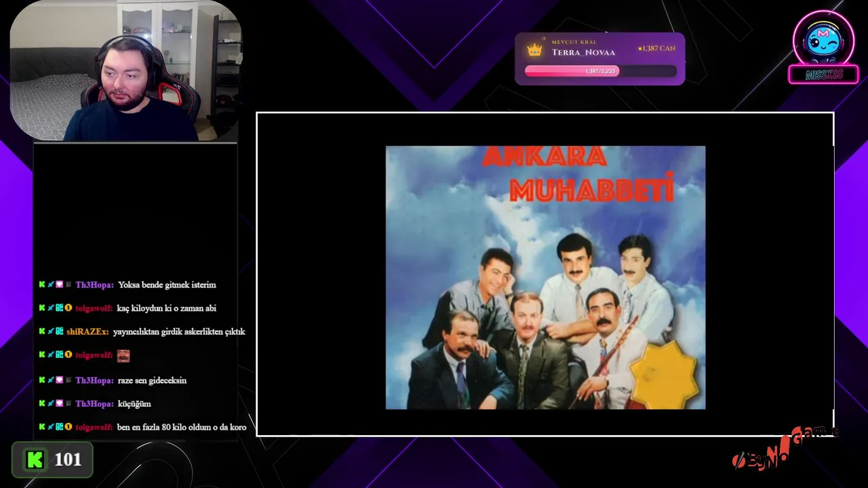Image resolution: width=868 pixels, height=488 pixels.
Task: Click the message 'raze sen gideceksin'
Action: (x=152, y=380)
